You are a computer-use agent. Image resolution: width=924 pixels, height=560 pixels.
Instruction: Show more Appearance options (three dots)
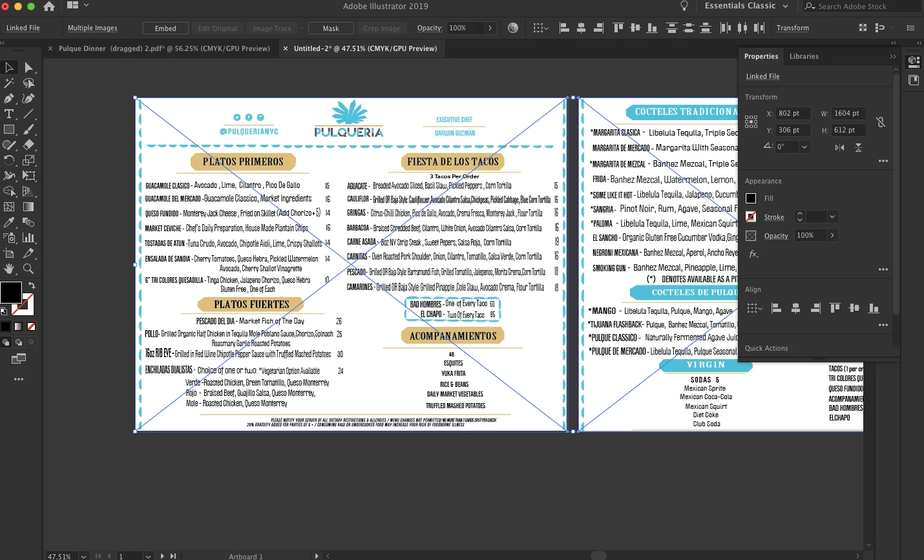883,269
